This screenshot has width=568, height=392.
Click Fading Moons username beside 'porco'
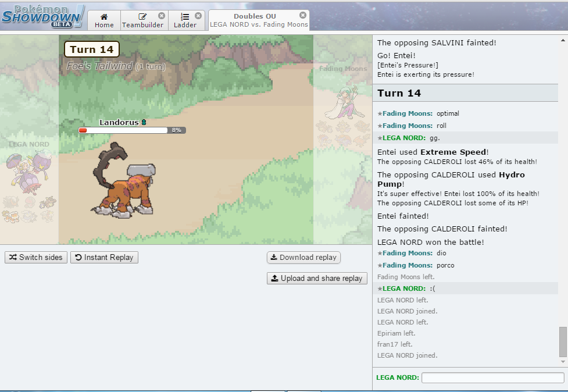(407, 265)
